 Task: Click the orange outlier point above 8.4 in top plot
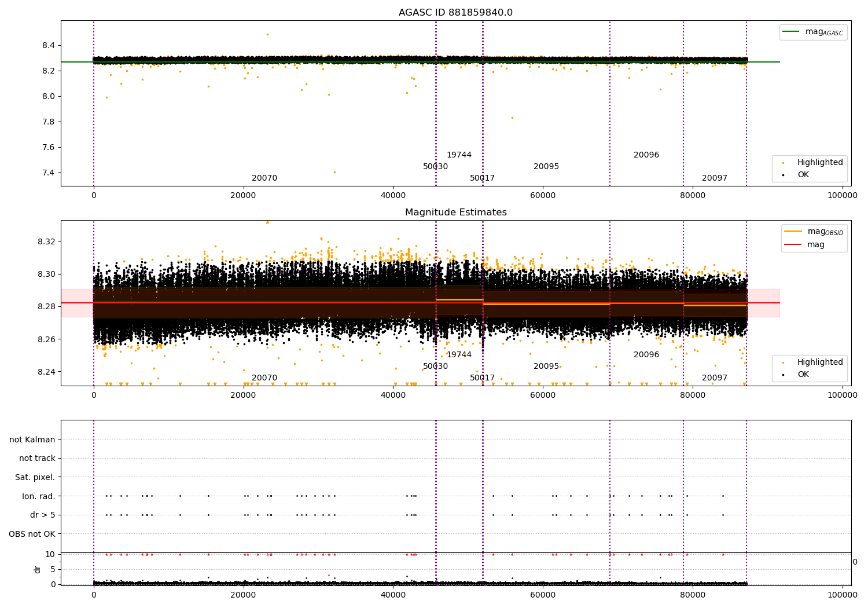click(x=267, y=34)
